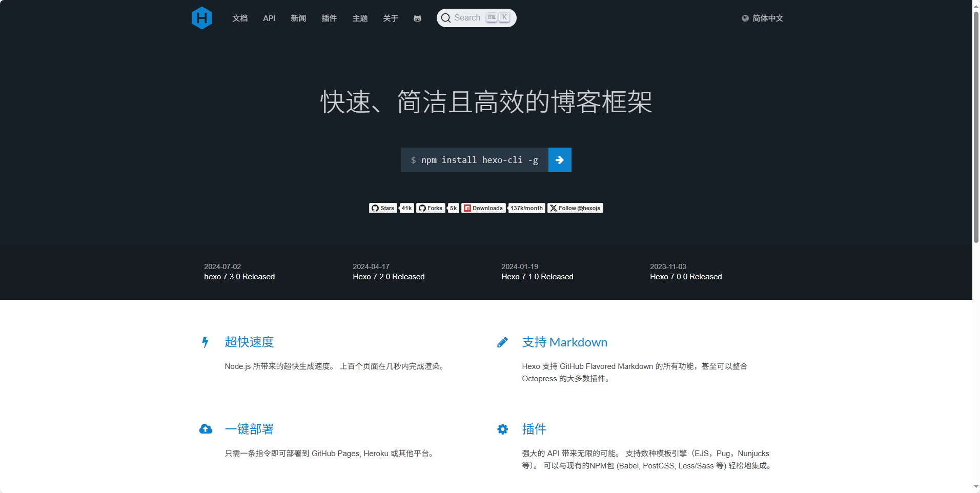Click the scrollbar down arrow
This screenshot has height=493, width=980.
pyautogui.click(x=976, y=487)
